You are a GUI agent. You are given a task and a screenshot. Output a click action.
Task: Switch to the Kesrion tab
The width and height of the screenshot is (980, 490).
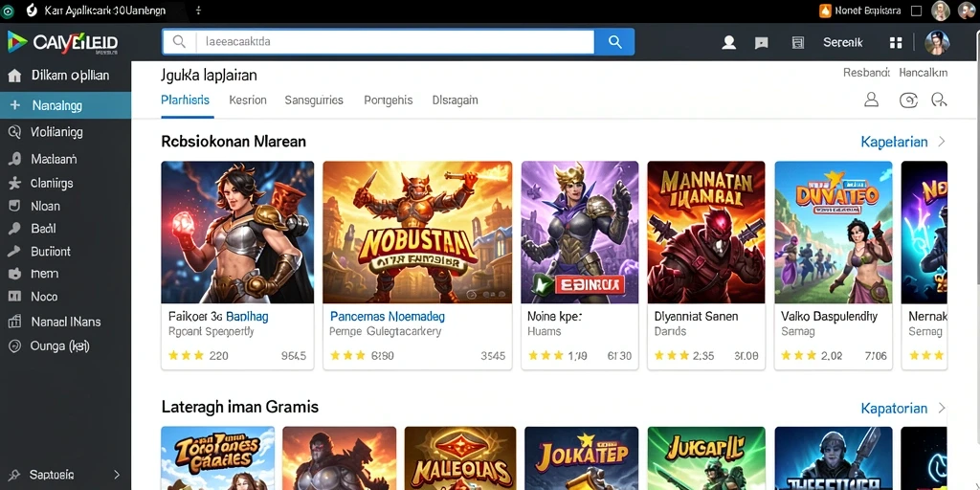point(248,100)
